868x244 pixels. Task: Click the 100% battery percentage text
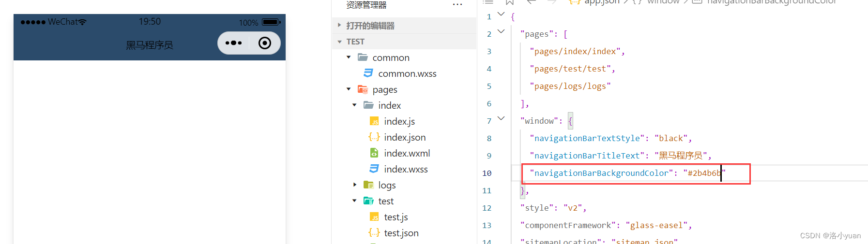[x=248, y=23]
